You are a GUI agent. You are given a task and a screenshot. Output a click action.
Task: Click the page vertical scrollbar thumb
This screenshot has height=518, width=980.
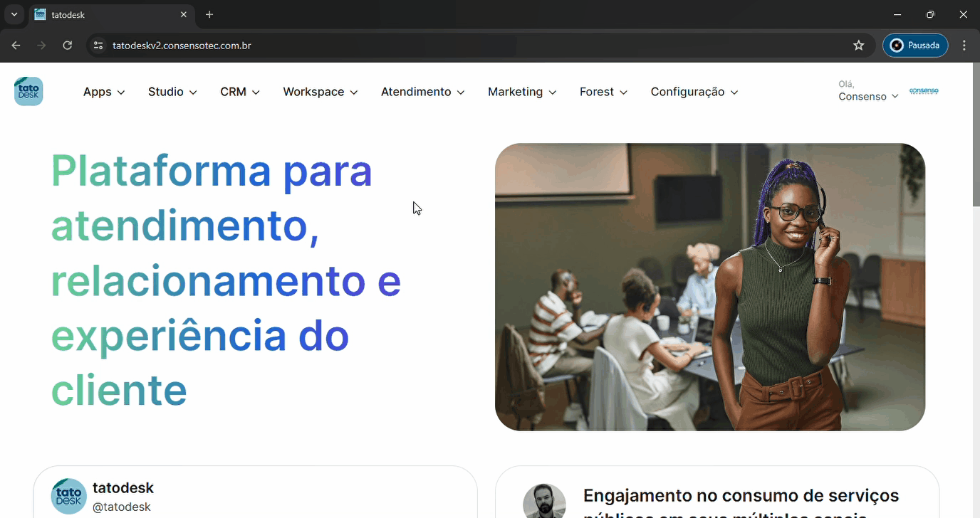pyautogui.click(x=976, y=135)
